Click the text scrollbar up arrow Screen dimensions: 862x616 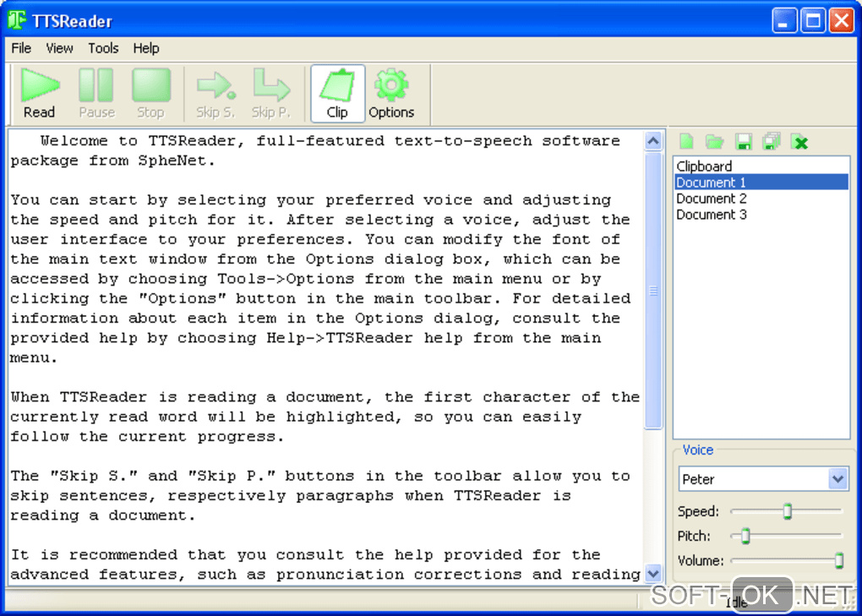(653, 141)
